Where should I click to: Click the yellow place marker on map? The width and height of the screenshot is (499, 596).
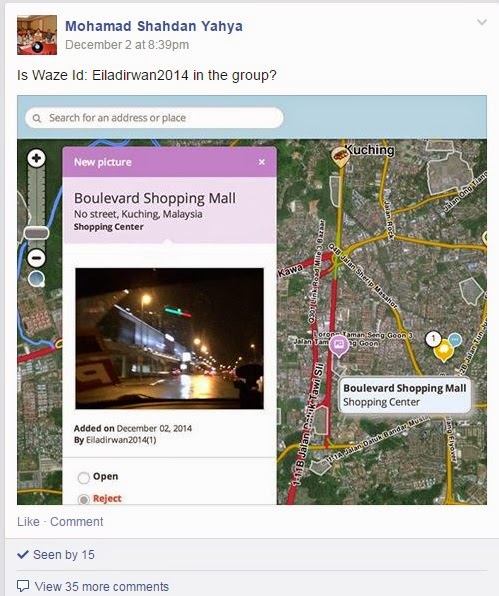tap(444, 352)
